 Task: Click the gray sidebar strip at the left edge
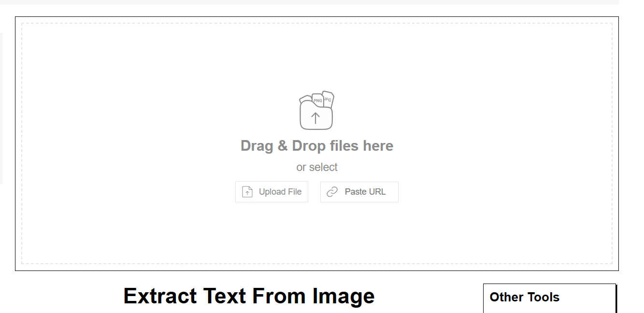[x=1, y=109]
